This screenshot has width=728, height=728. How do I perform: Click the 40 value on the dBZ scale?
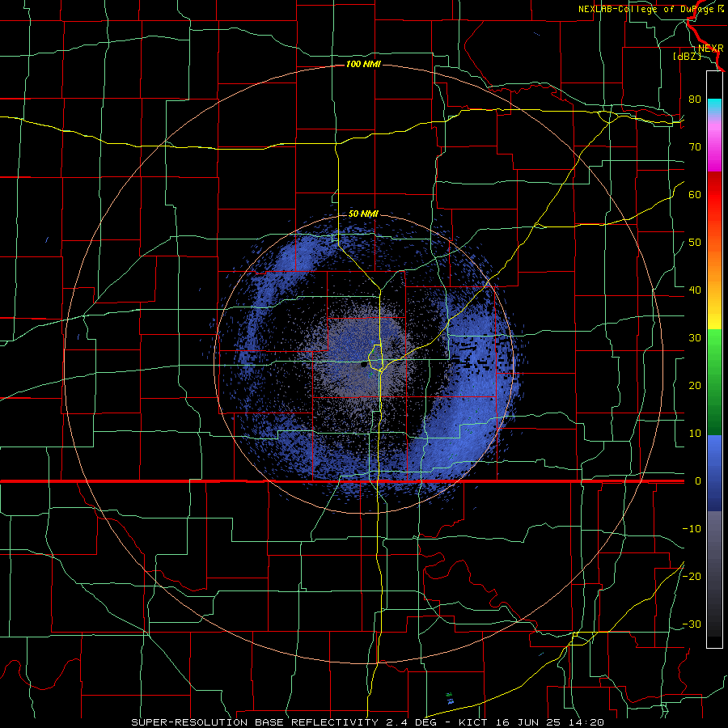click(x=695, y=290)
